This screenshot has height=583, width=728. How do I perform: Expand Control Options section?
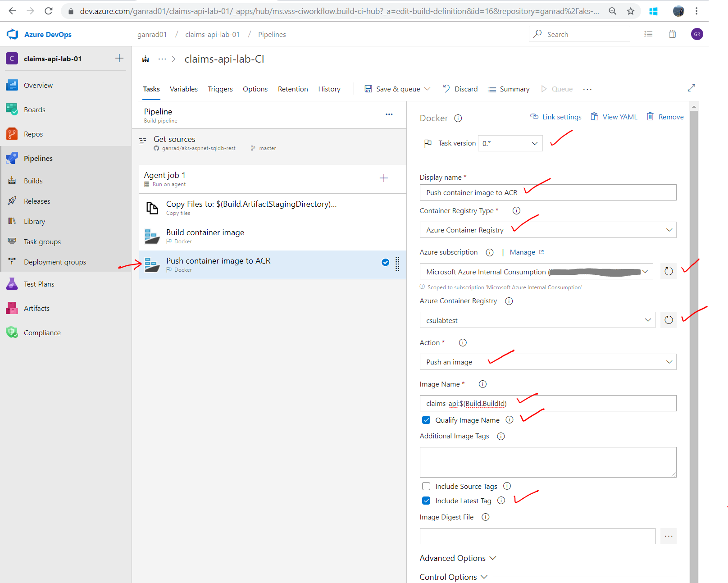pyautogui.click(x=453, y=577)
